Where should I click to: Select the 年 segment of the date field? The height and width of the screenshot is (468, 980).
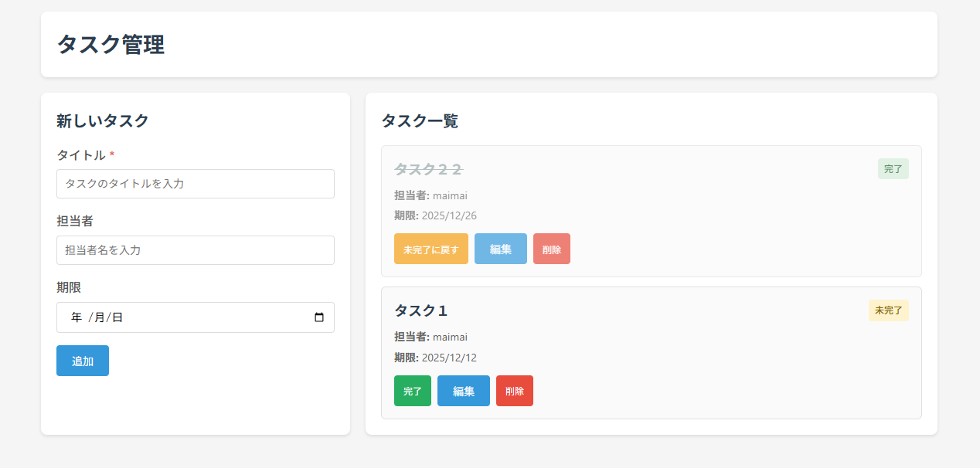pos(76,317)
